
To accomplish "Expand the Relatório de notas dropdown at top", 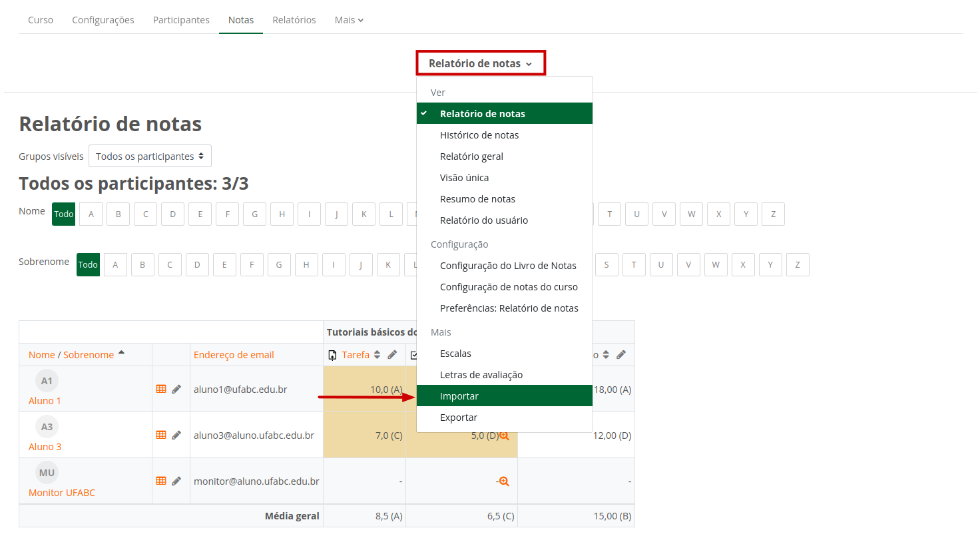I will click(480, 63).
